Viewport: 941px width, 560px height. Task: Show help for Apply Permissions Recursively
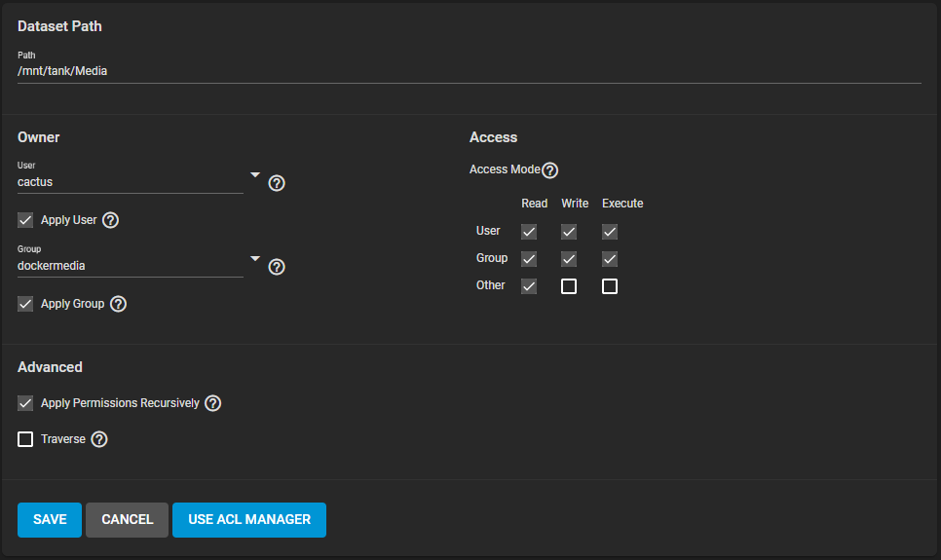coord(213,403)
